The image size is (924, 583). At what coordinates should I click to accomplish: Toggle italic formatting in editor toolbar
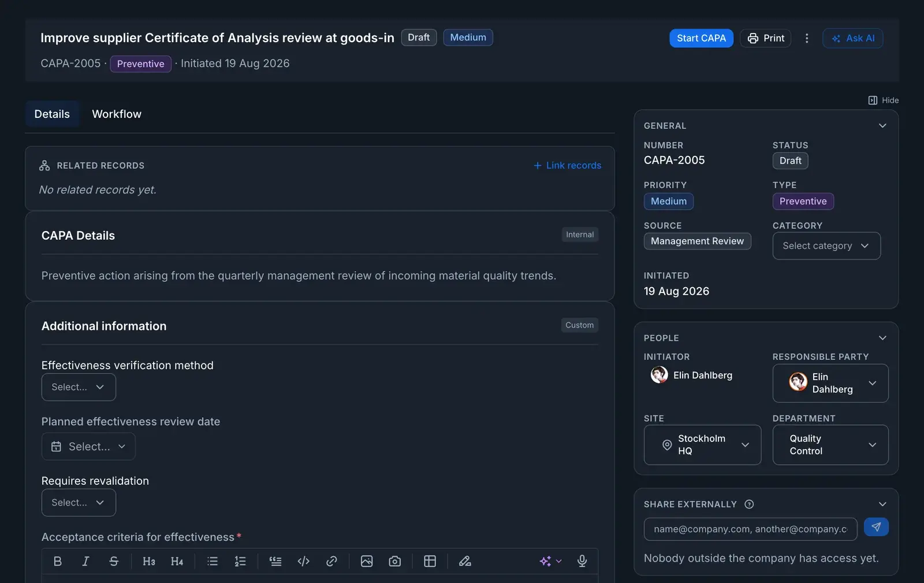click(x=85, y=561)
